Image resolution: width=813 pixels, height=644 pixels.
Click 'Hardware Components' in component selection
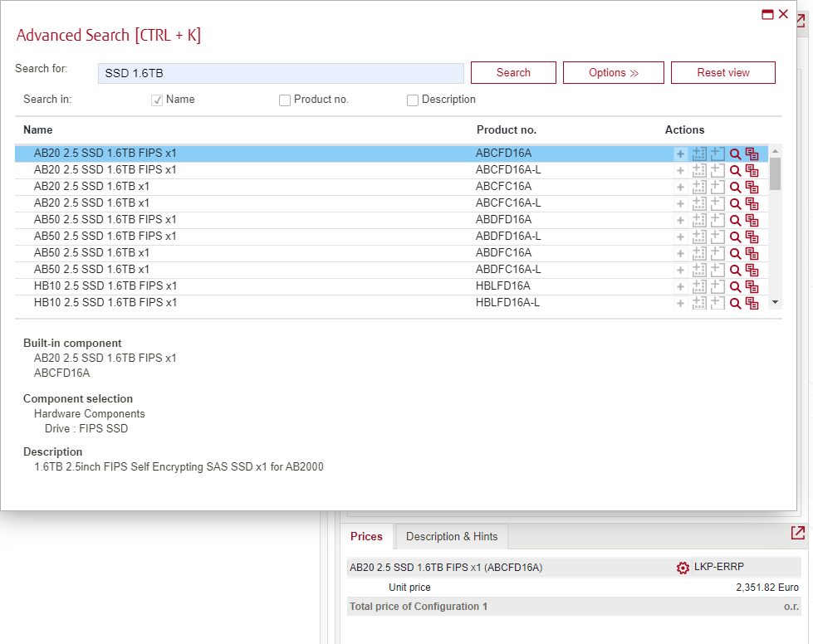click(89, 413)
